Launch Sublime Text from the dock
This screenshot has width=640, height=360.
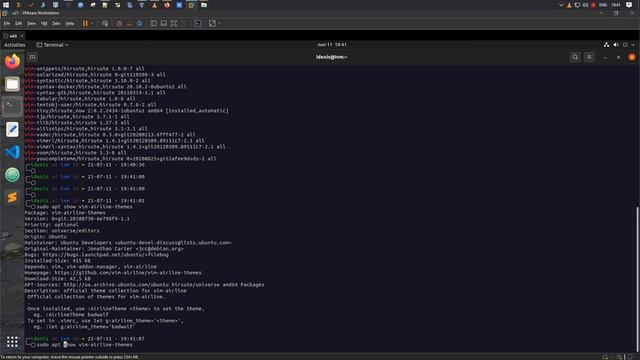pos(12,198)
